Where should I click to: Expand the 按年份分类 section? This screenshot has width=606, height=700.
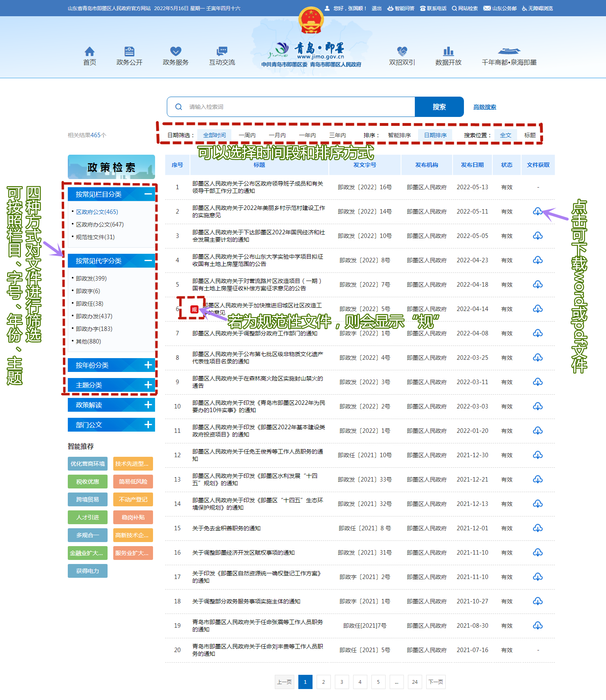pos(148,365)
